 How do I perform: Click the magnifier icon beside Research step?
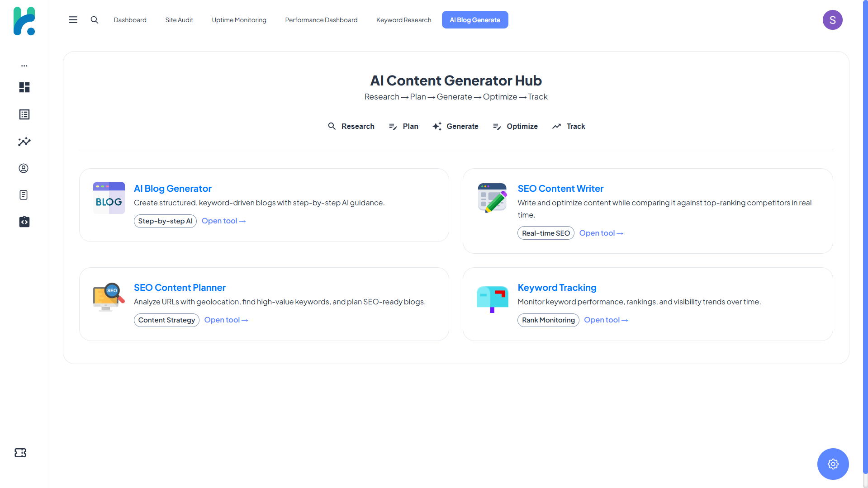click(332, 126)
